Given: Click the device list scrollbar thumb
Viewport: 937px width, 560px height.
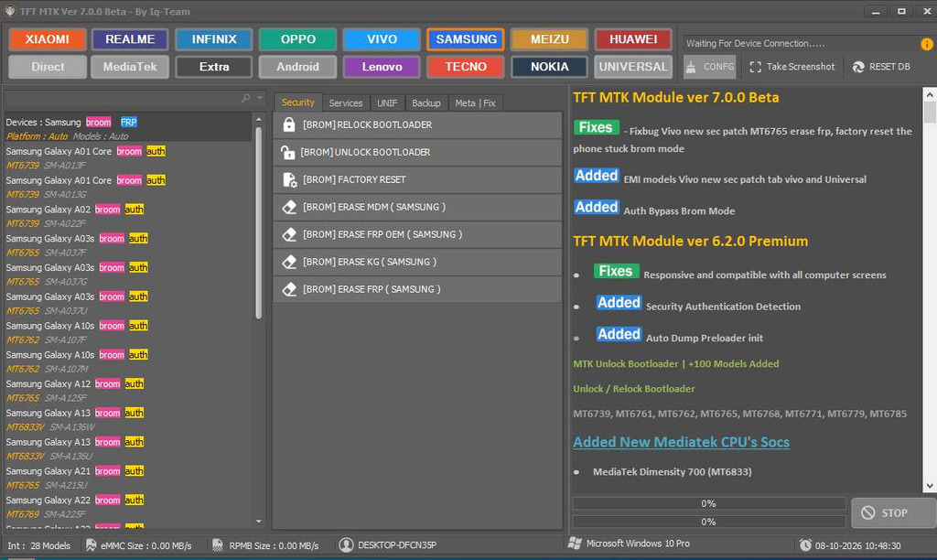Looking at the screenshot, I should coord(259,222).
